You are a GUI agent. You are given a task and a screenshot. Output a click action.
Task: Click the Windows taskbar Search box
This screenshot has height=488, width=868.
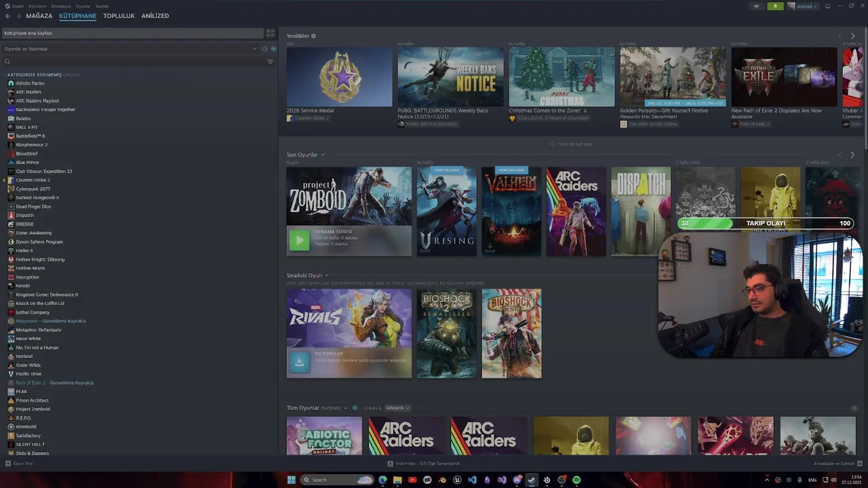pyautogui.click(x=337, y=480)
